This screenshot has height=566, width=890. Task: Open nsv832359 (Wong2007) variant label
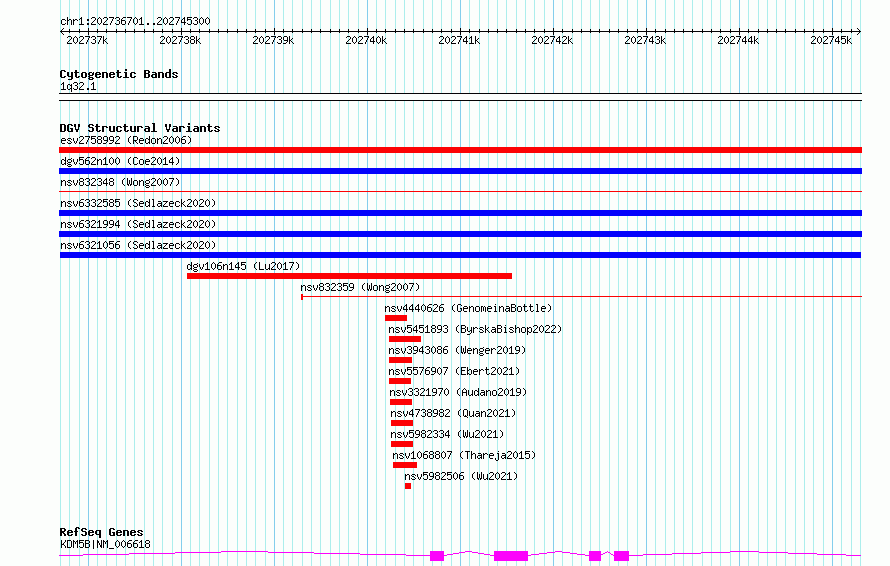pyautogui.click(x=360, y=287)
